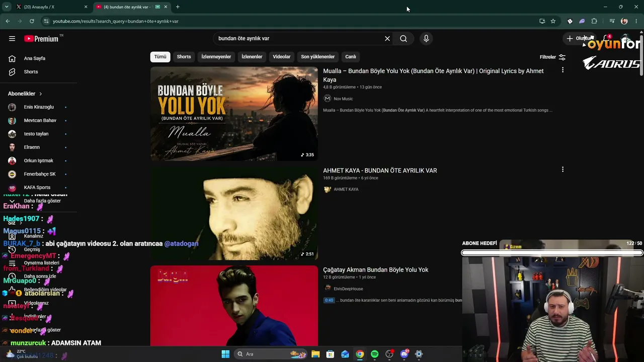This screenshot has height=362, width=644.
Task: Go to the YouTube Premium logo home
Action: point(41,39)
